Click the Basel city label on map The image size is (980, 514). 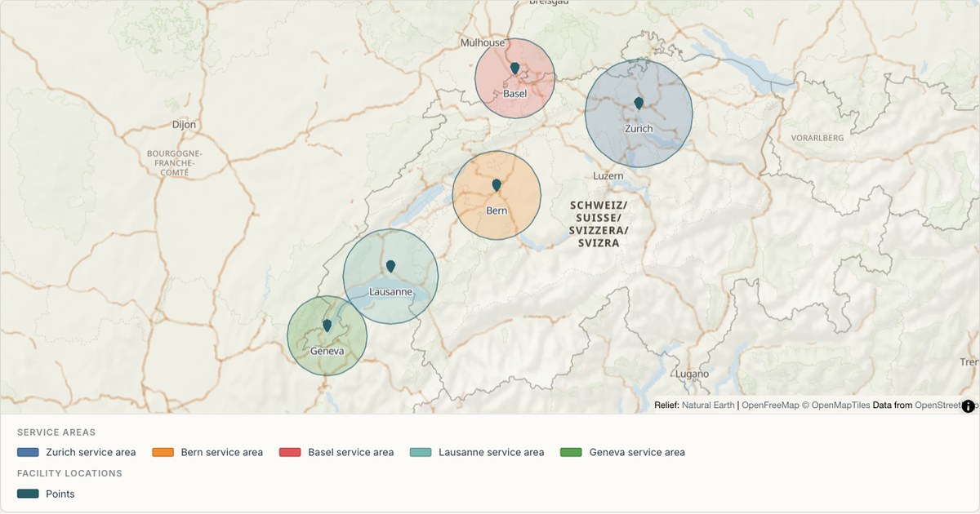click(514, 94)
